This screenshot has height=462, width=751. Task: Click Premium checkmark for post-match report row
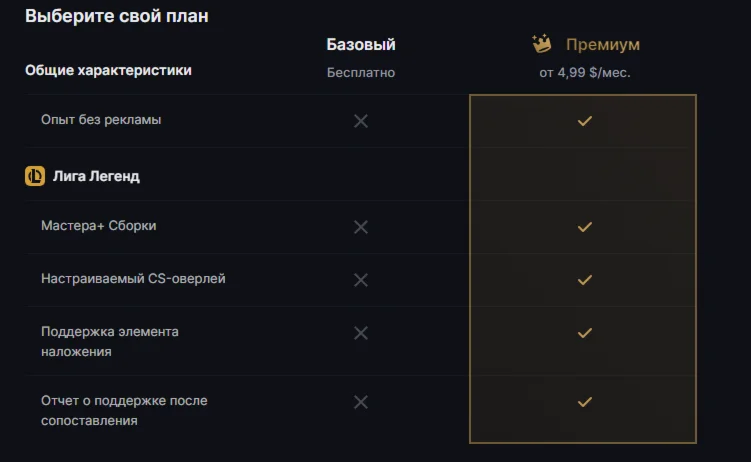pyautogui.click(x=585, y=402)
